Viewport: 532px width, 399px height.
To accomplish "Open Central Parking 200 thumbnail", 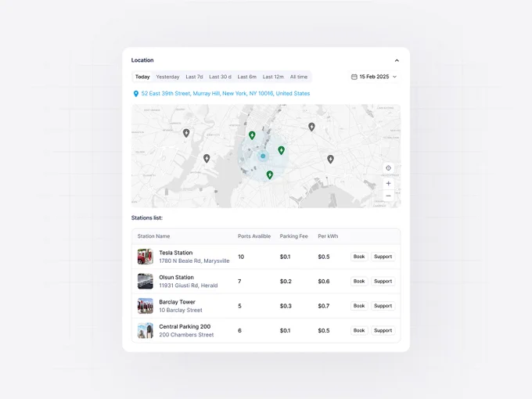I will click(x=146, y=330).
